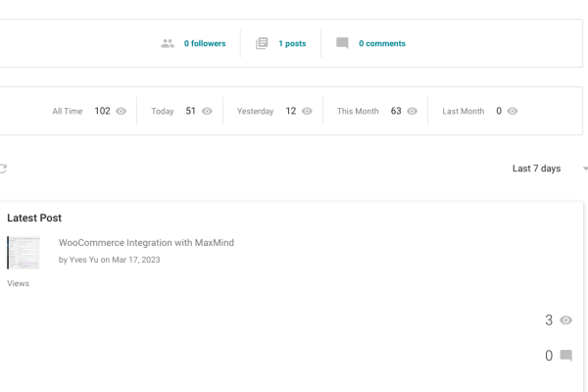
Task: Click the eye icon next to Yesterday 12
Action: pos(307,111)
